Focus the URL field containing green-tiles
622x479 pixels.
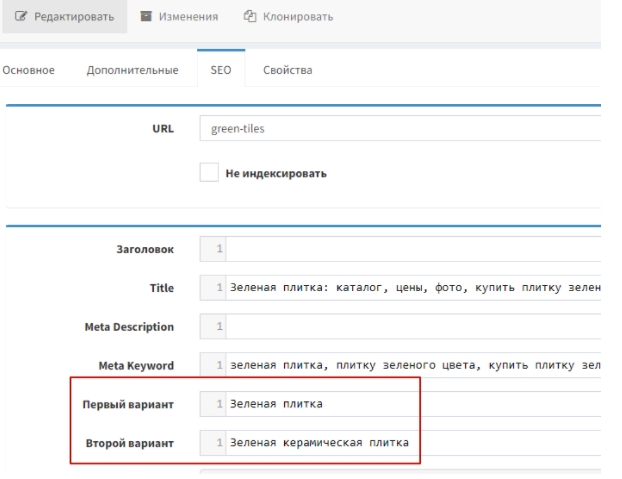[400, 129]
